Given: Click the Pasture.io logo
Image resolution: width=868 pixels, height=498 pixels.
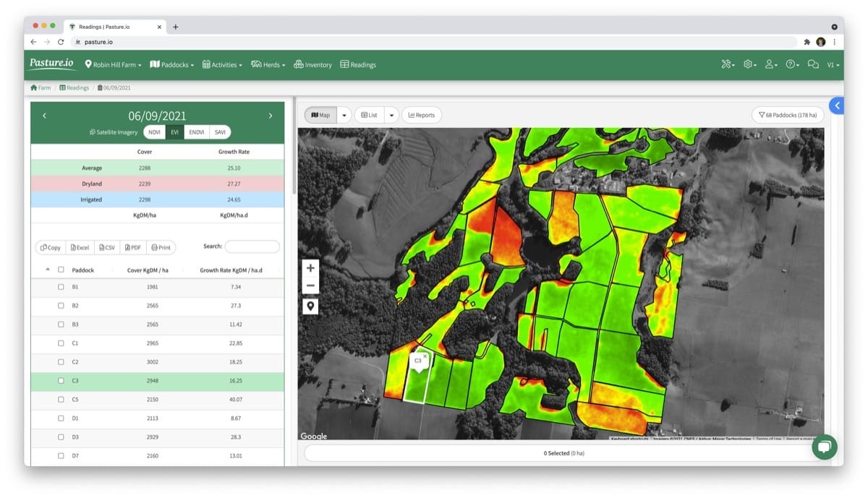Looking at the screenshot, I should (x=51, y=64).
